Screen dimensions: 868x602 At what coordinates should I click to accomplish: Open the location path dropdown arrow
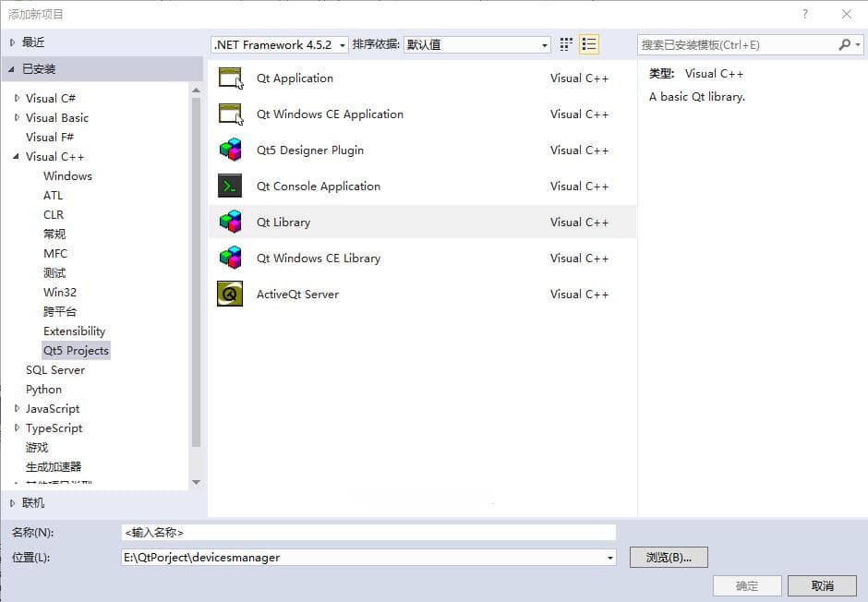pyautogui.click(x=610, y=558)
